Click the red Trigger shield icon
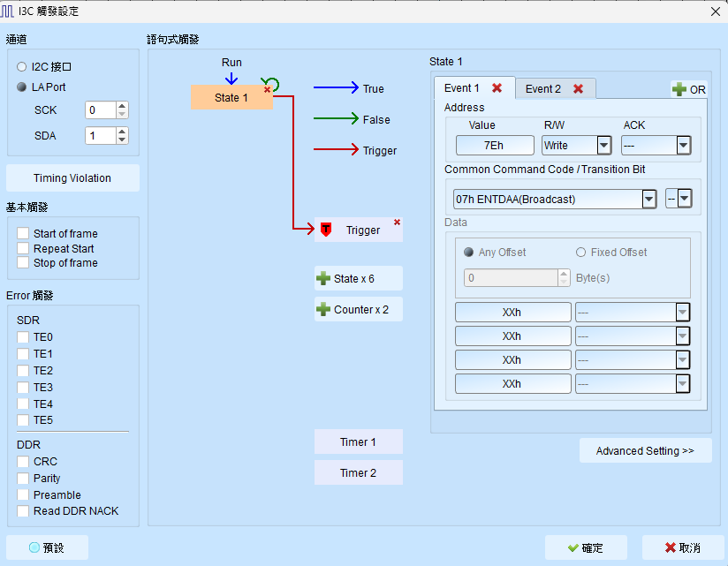The image size is (728, 566). point(326,230)
